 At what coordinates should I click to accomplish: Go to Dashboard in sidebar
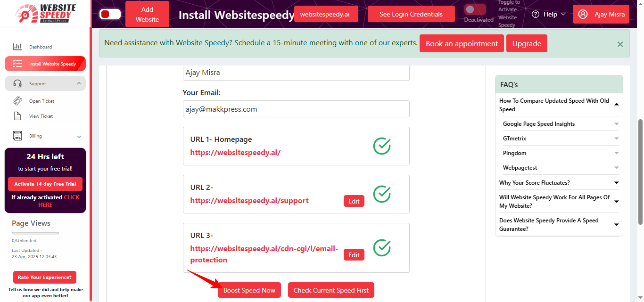point(45,47)
